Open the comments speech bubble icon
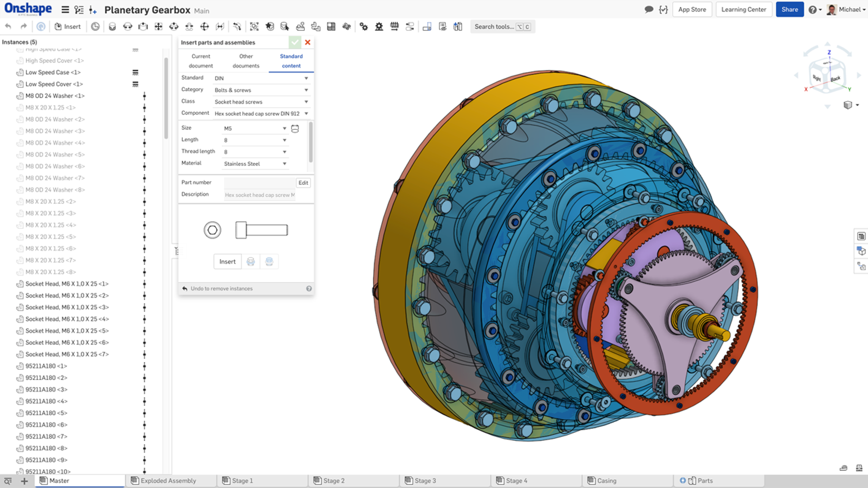 click(x=649, y=10)
